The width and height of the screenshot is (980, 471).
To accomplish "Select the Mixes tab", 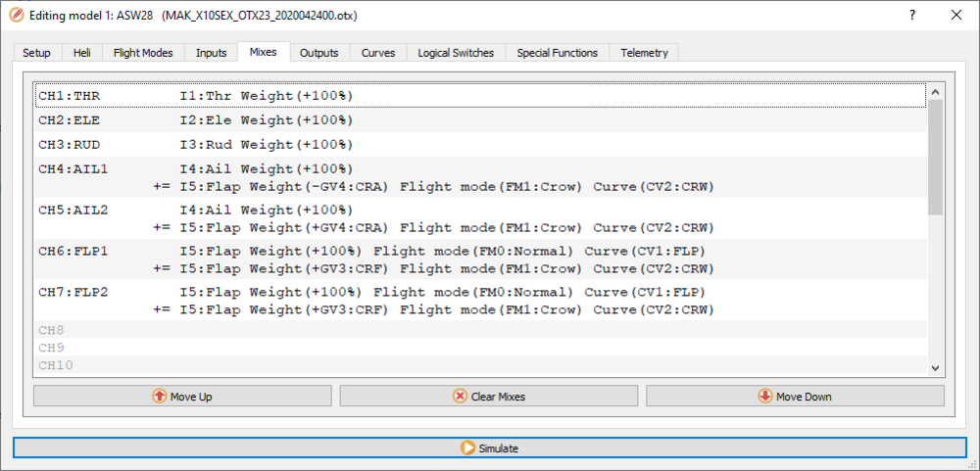I will pyautogui.click(x=264, y=52).
